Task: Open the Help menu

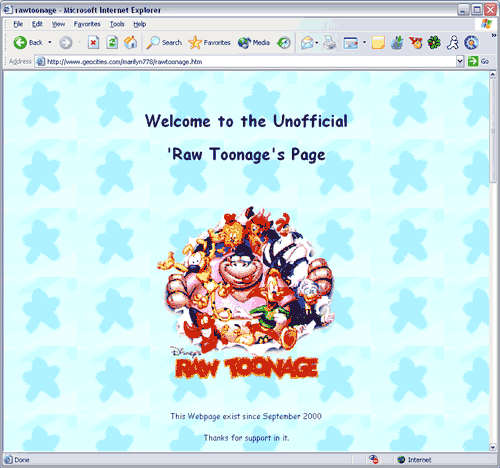Action: pyautogui.click(x=140, y=24)
